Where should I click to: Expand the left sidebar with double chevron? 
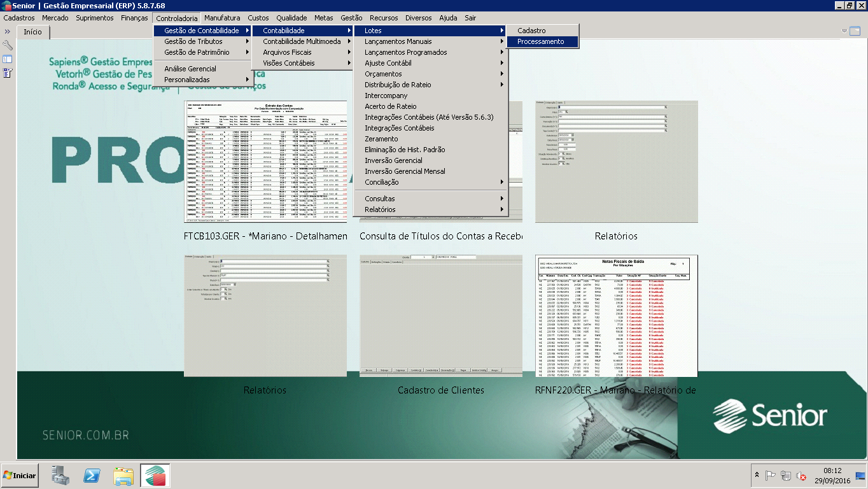pyautogui.click(x=8, y=31)
